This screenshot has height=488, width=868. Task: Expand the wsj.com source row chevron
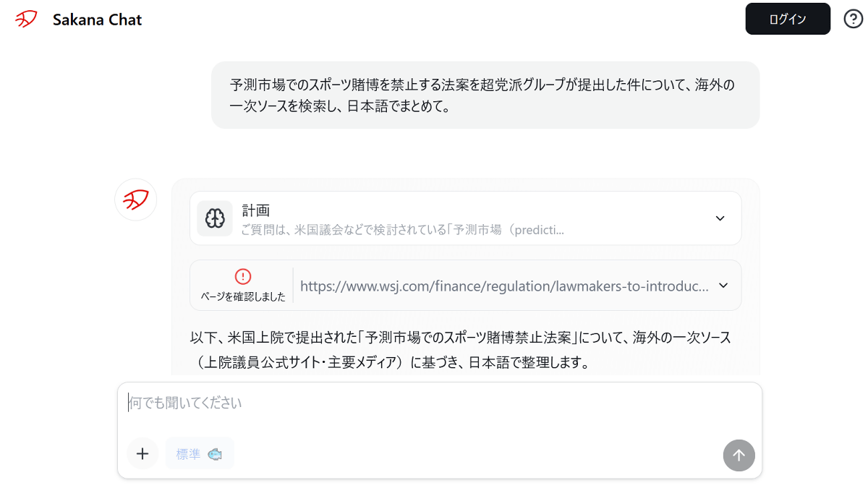[723, 286]
